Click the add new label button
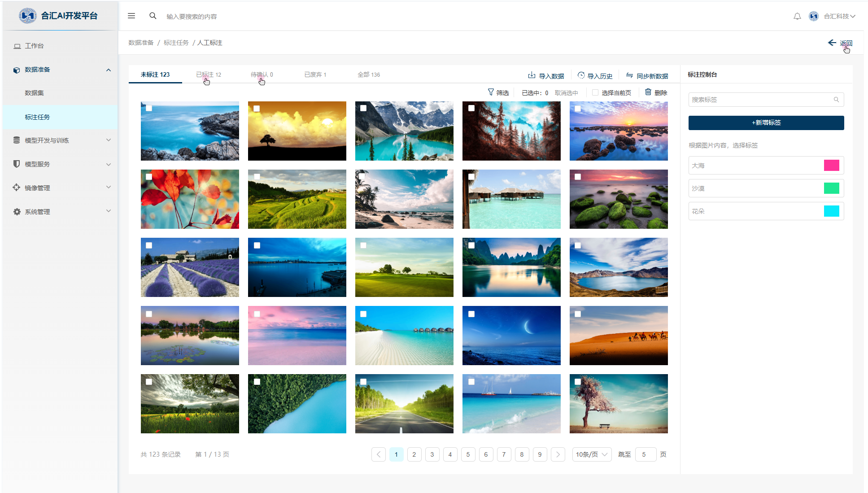Viewport: 868px width, 493px height. pyautogui.click(x=766, y=122)
